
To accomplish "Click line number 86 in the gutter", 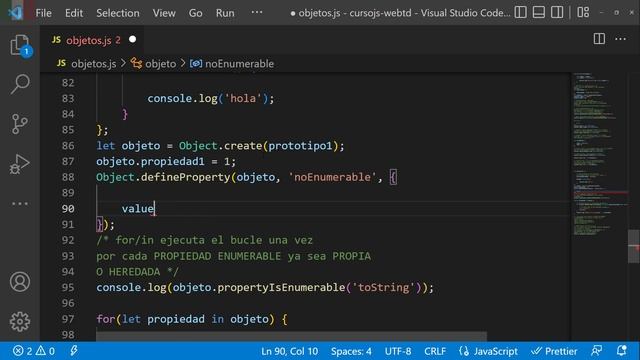I will (x=68, y=146).
